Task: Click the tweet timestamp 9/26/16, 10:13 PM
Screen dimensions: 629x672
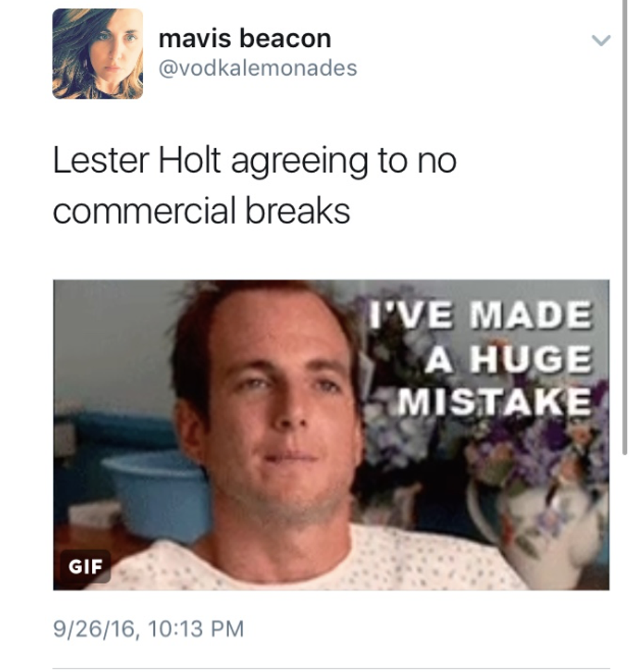Action: pyautogui.click(x=148, y=629)
